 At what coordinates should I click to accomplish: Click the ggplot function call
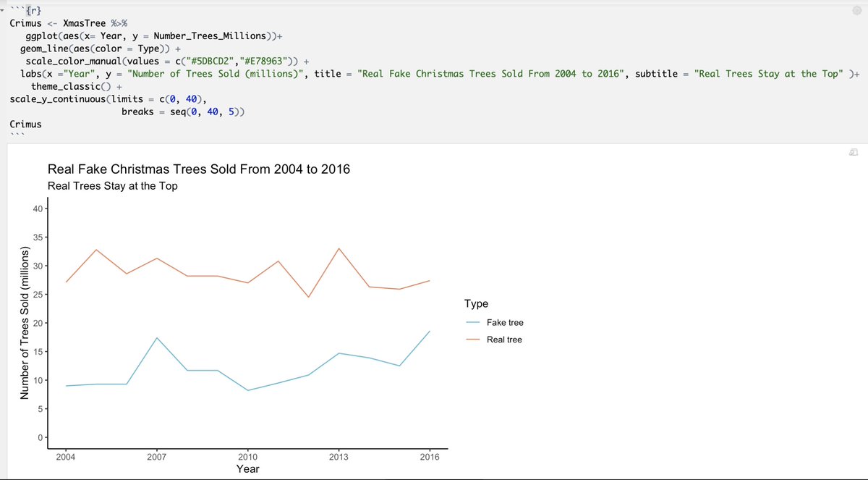pos(42,35)
